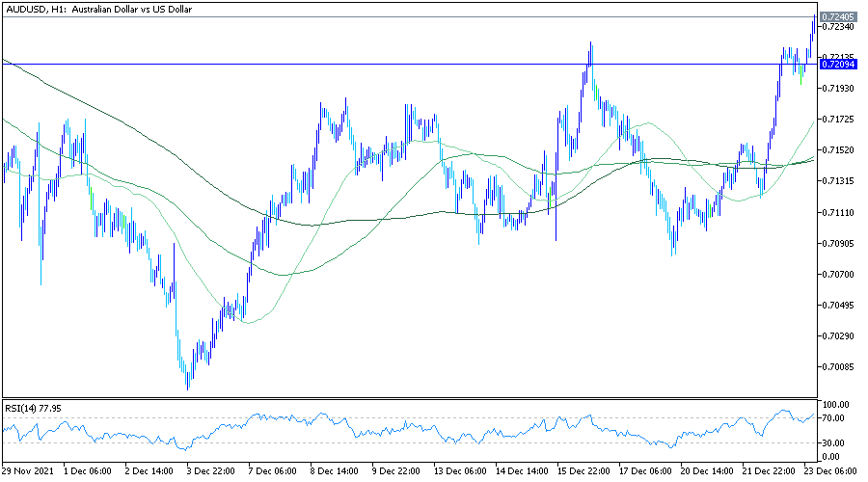
Task: Click price axis value 0.70290
Action: tap(837, 335)
